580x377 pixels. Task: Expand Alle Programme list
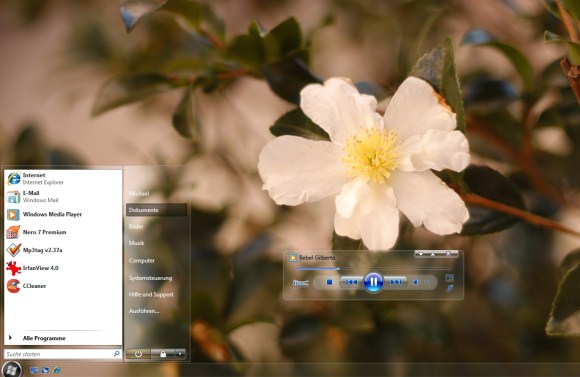pyautogui.click(x=63, y=338)
